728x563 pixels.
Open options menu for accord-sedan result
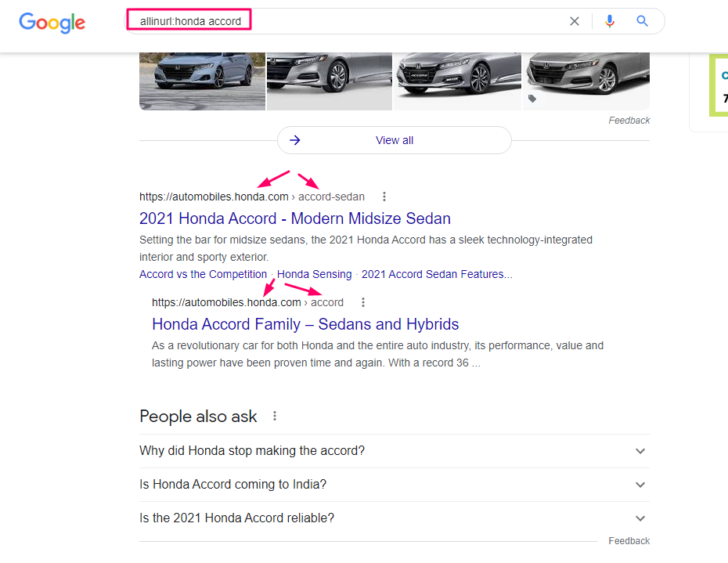pyautogui.click(x=384, y=197)
